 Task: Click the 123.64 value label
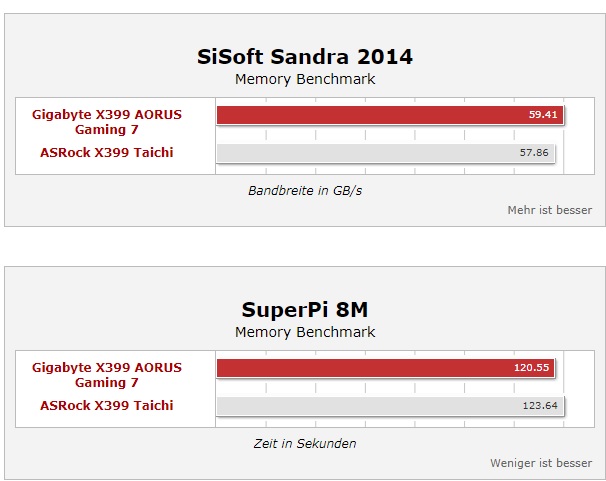click(x=540, y=406)
